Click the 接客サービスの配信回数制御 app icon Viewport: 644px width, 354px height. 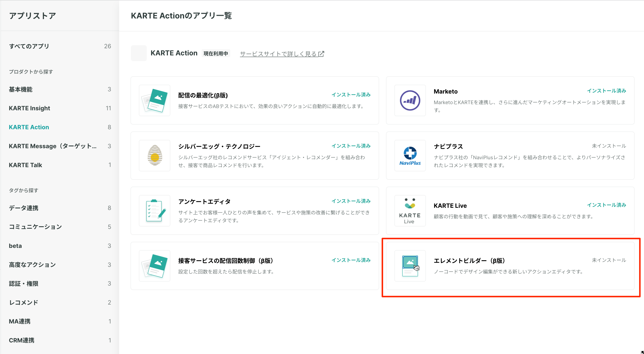[155, 266]
